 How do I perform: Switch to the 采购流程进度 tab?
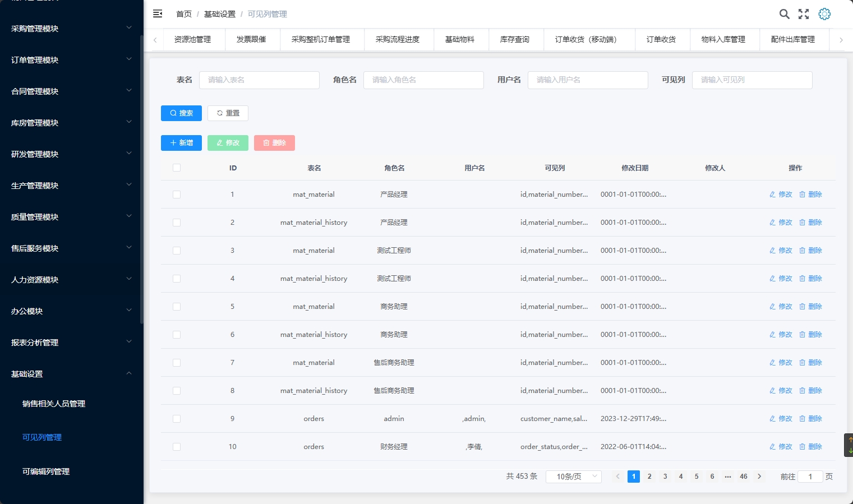(x=398, y=39)
